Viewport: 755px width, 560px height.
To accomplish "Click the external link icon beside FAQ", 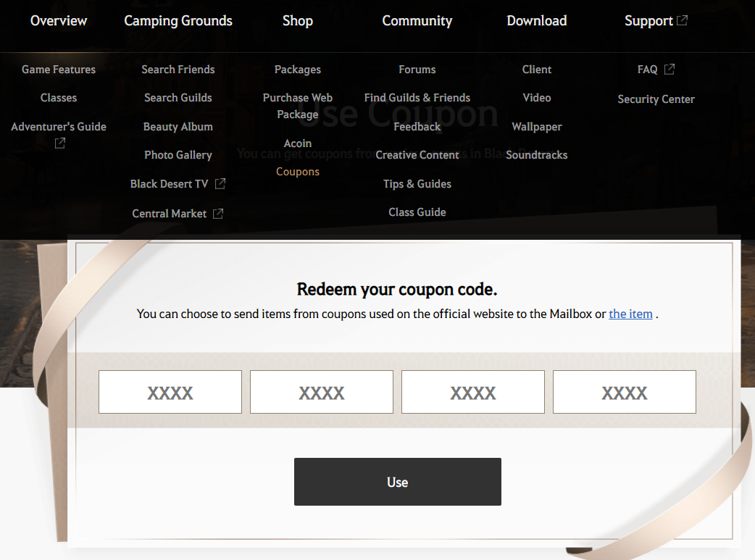I will [670, 70].
